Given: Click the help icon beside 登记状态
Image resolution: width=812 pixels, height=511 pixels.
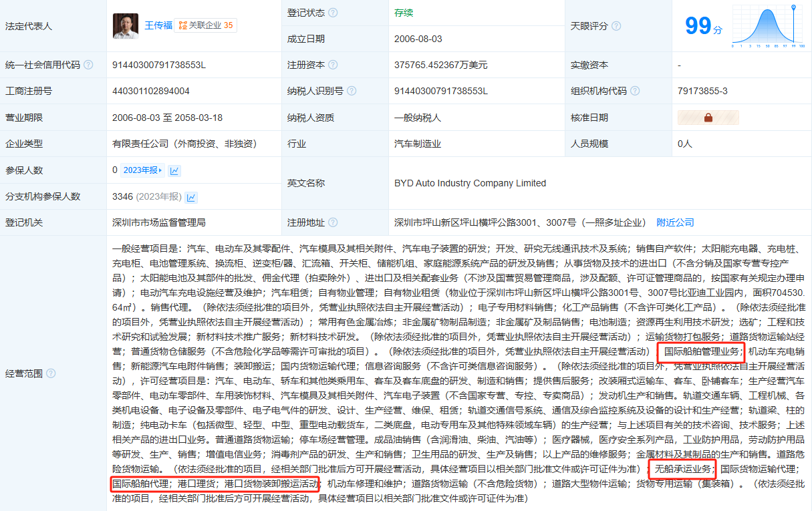Looking at the screenshot, I should pyautogui.click(x=333, y=13).
